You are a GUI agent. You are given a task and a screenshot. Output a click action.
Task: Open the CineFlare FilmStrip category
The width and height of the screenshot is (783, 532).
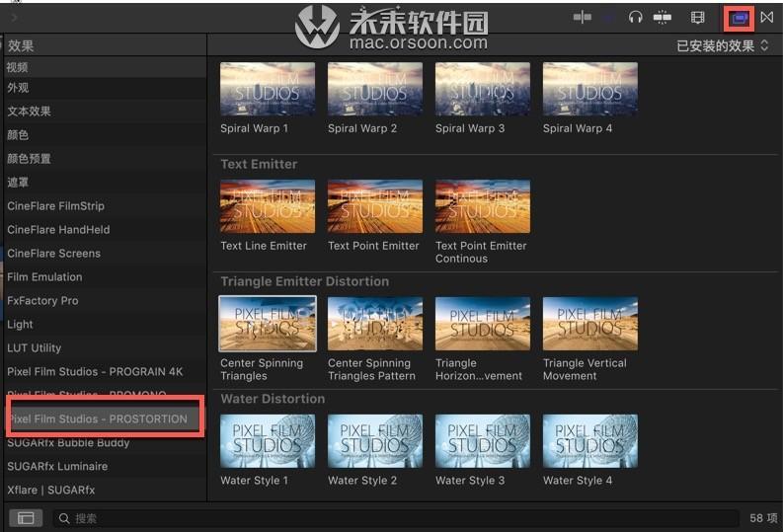(x=104, y=206)
